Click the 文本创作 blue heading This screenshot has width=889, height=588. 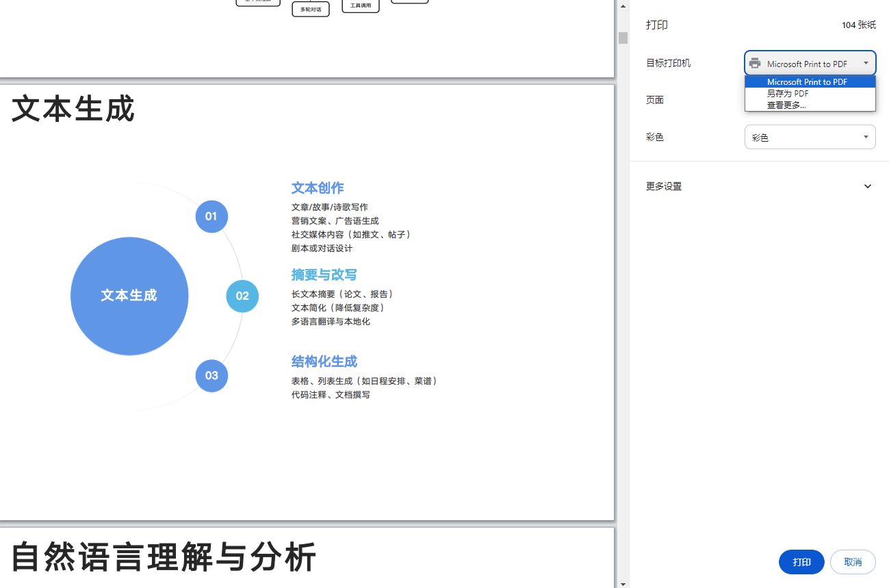318,188
